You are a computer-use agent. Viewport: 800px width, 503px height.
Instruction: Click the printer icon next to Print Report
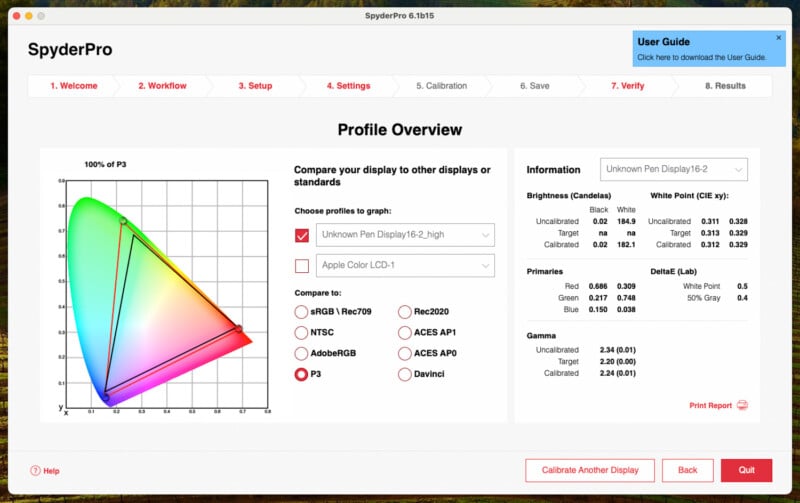coord(742,405)
